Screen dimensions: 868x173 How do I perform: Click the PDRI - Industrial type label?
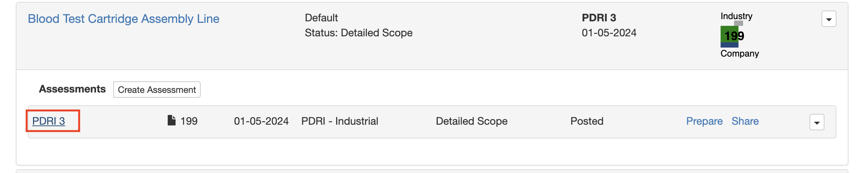[x=340, y=121]
